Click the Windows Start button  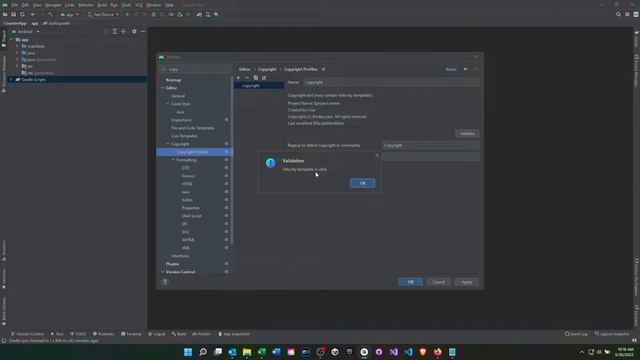pyautogui.click(x=188, y=352)
